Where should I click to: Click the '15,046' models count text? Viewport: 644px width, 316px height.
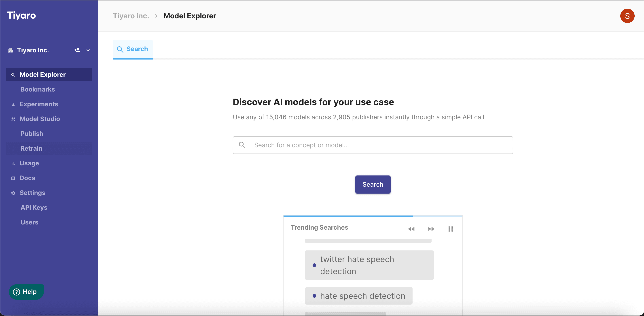point(276,117)
